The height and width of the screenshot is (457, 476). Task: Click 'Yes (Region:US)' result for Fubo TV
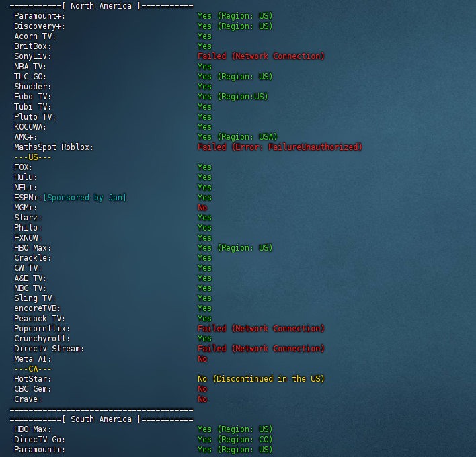pos(233,97)
